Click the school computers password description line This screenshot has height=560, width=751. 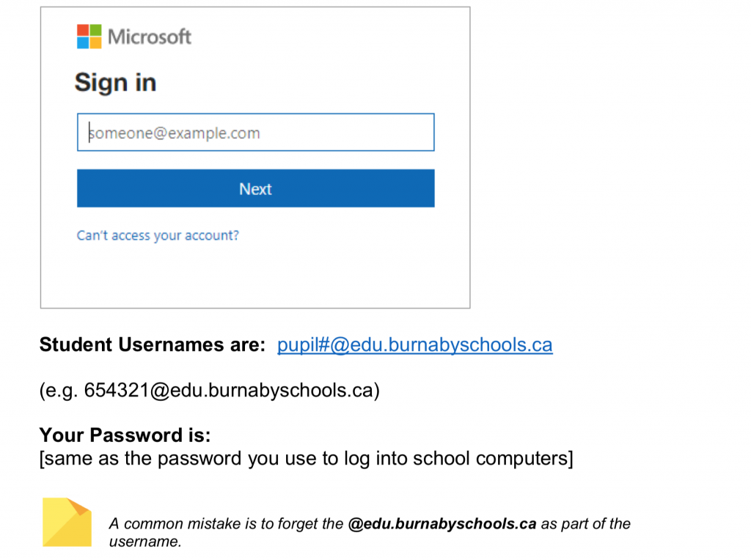[306, 459]
